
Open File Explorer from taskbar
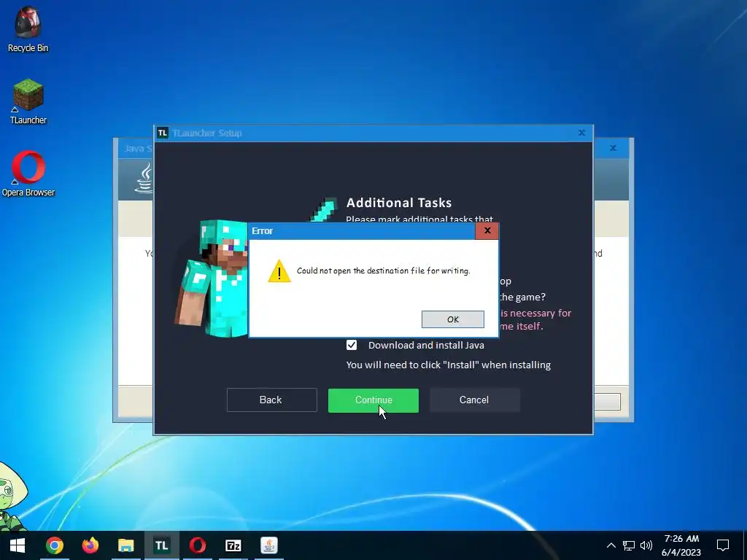tap(125, 545)
